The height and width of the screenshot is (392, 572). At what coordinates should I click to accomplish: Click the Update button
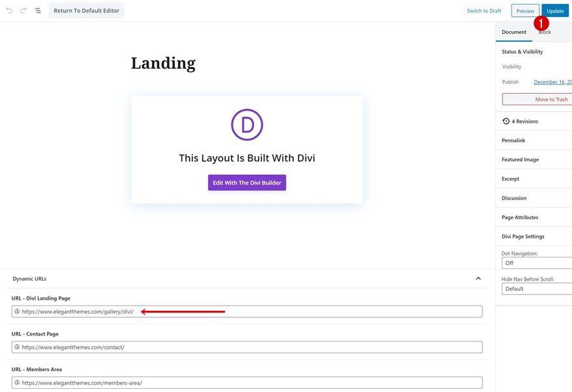[555, 10]
